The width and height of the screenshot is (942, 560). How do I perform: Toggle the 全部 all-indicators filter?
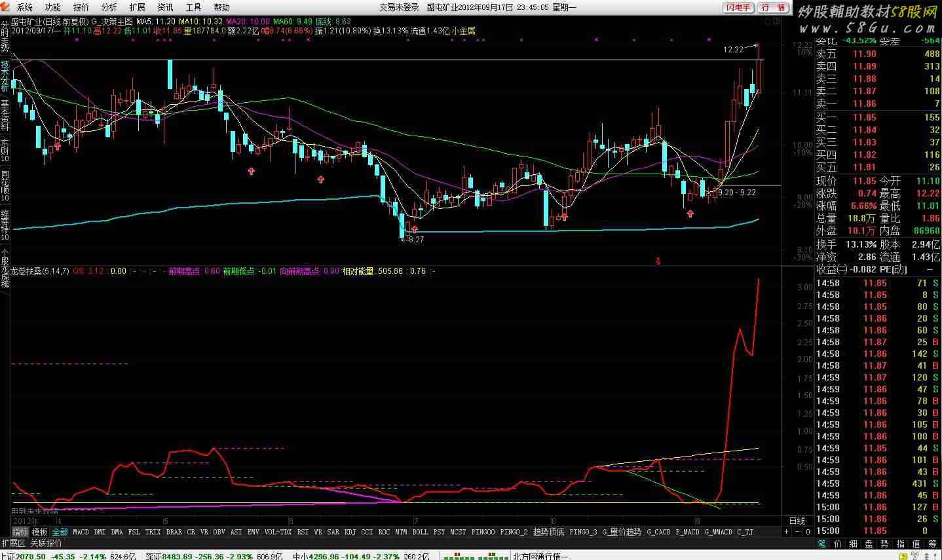pos(60,532)
